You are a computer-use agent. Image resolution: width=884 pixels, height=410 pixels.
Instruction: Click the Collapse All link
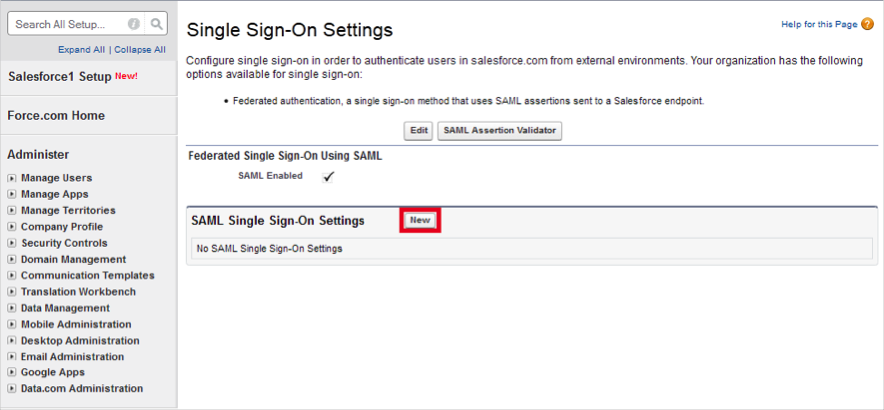pyautogui.click(x=140, y=49)
